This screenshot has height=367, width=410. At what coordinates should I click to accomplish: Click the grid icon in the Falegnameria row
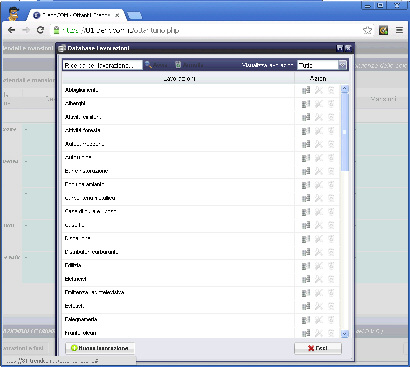pyautogui.click(x=306, y=320)
